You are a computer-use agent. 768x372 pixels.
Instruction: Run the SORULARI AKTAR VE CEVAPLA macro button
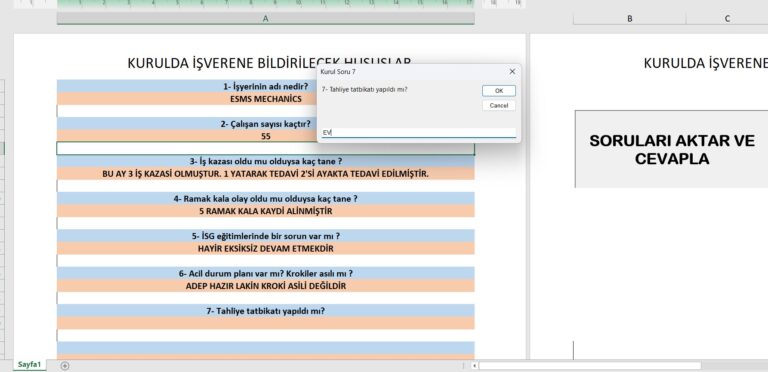tap(672, 149)
